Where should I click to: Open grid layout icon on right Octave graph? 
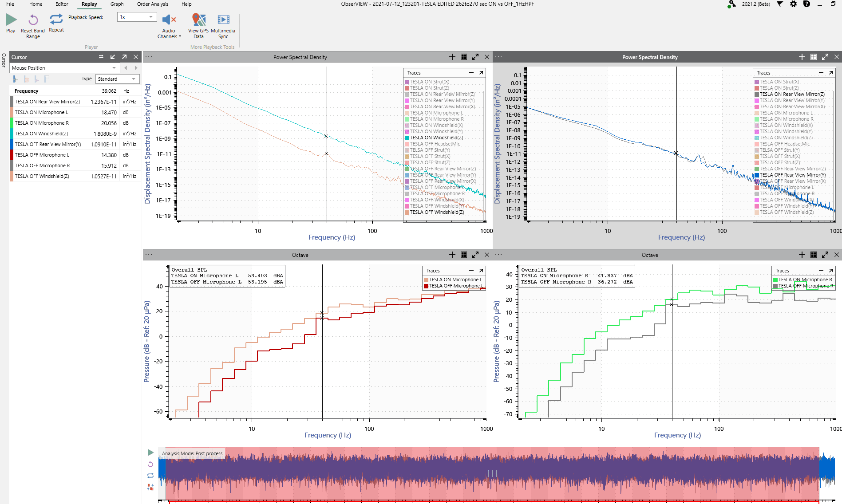(x=814, y=255)
